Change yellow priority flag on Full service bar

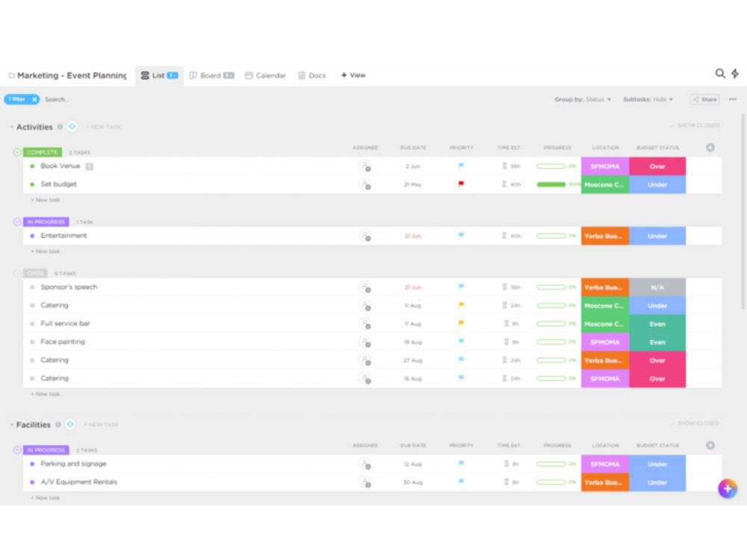point(461,323)
